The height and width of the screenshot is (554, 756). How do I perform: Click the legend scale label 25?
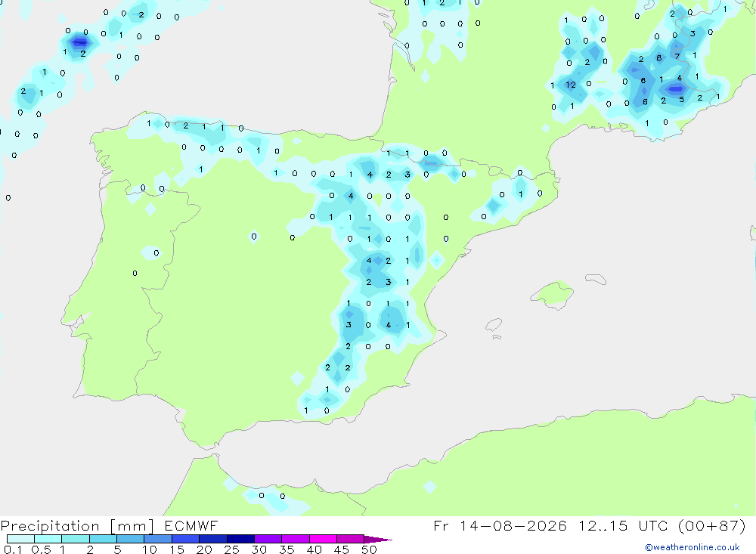click(x=232, y=549)
